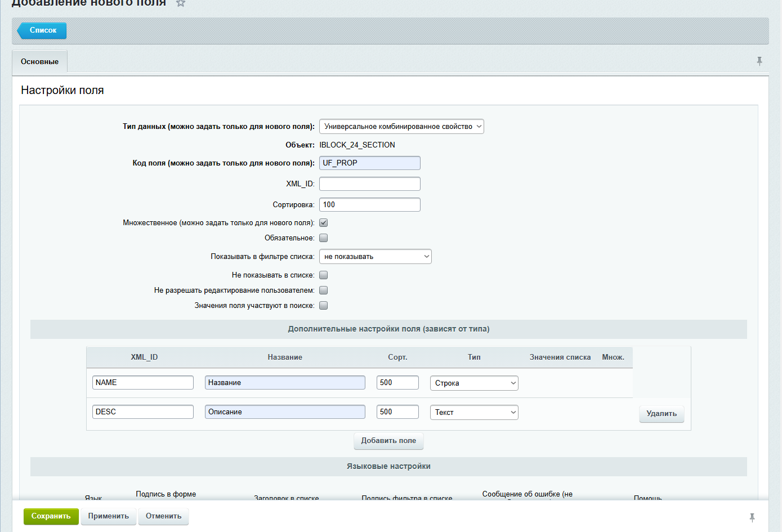Enable the Обязательное checkbox

[324, 238]
